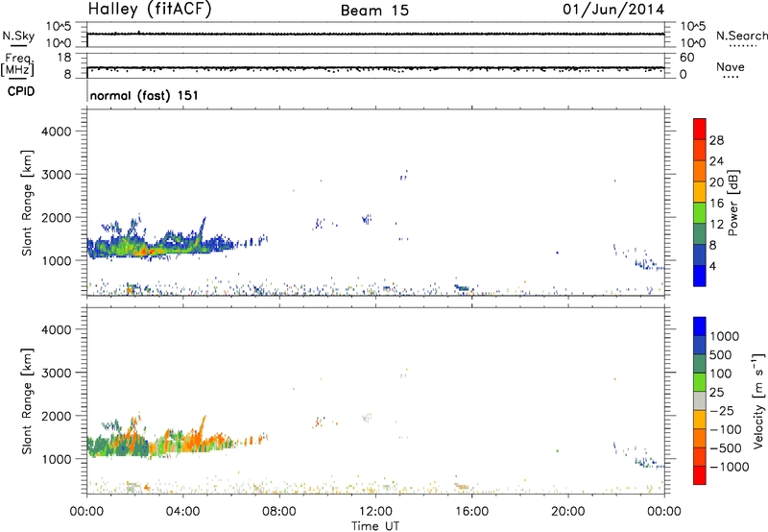
Task: Click the "normal (fast) 151" CPID text
Action: coord(144,95)
